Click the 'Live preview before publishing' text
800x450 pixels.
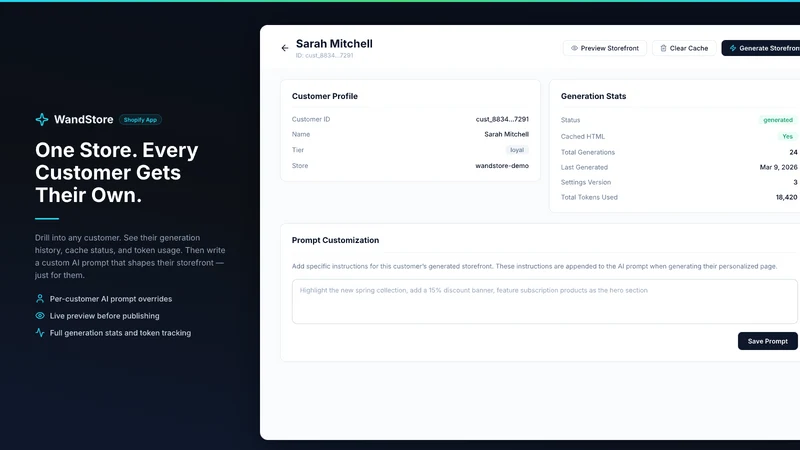105,316
